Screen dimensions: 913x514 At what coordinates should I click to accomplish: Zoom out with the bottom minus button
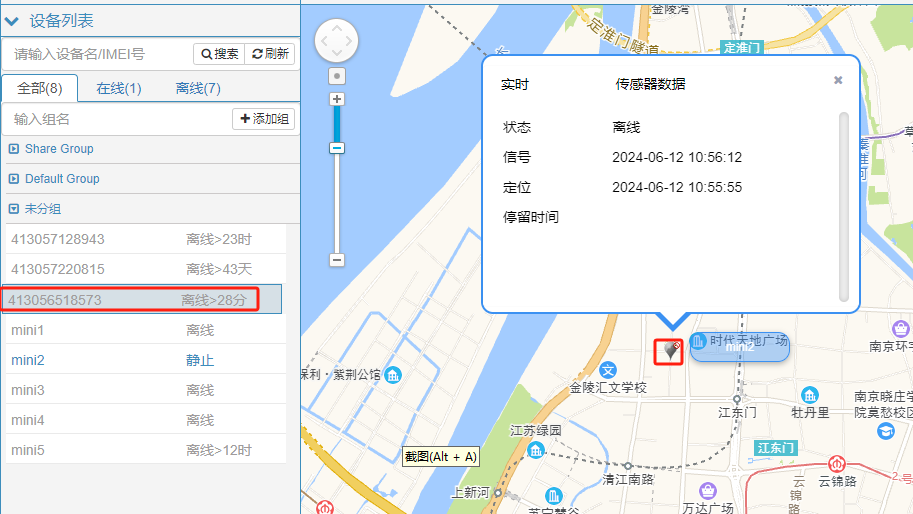point(337,260)
